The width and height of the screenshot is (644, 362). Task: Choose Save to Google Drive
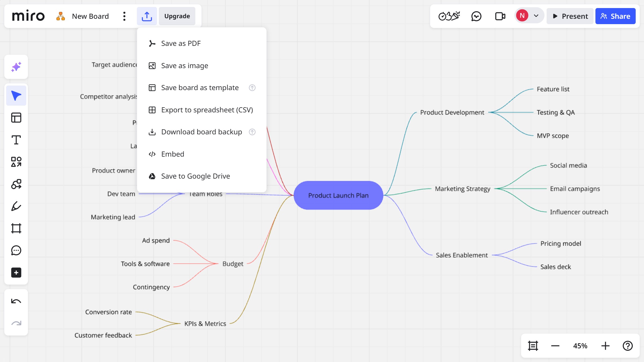[195, 176]
